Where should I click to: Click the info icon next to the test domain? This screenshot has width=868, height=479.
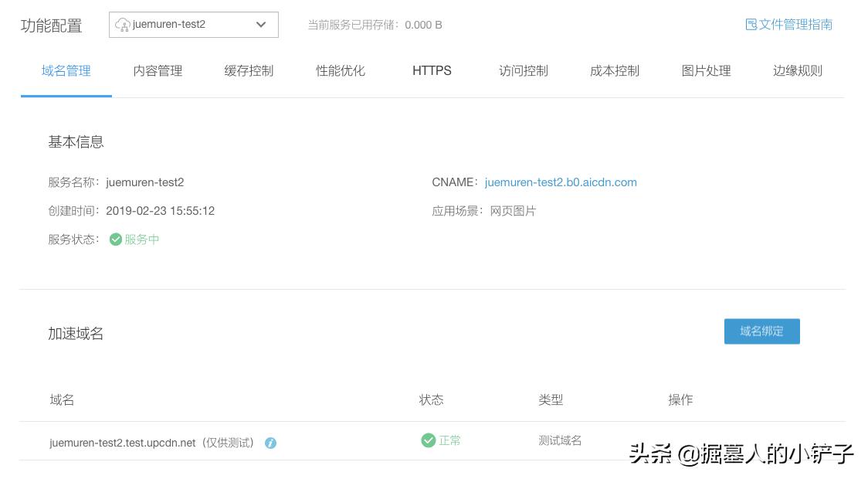pyautogui.click(x=270, y=441)
